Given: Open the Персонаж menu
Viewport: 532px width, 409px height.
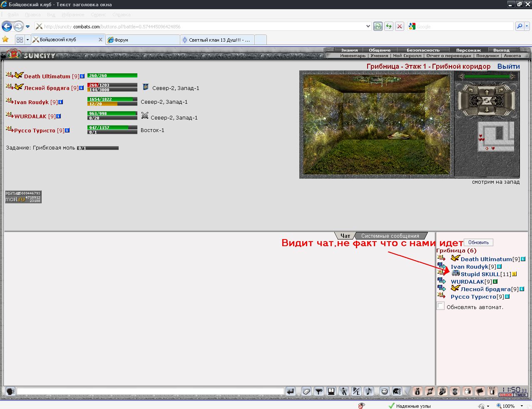Looking at the screenshot, I should [x=468, y=50].
